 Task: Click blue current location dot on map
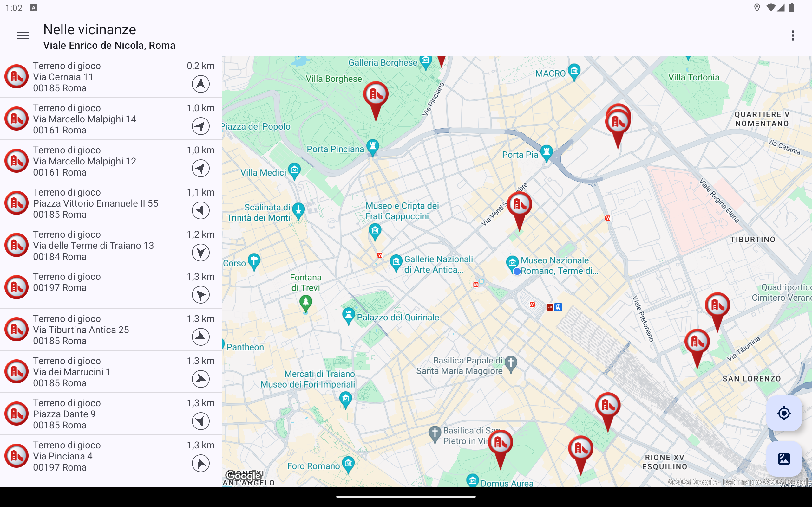pyautogui.click(x=517, y=271)
